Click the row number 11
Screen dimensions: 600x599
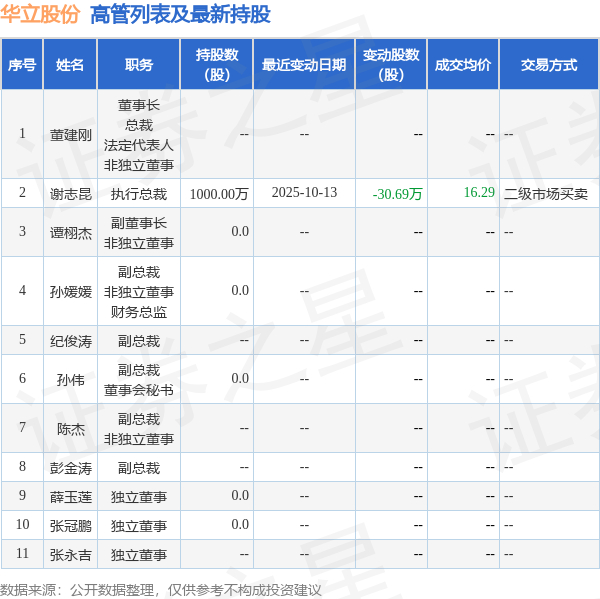click(x=23, y=553)
